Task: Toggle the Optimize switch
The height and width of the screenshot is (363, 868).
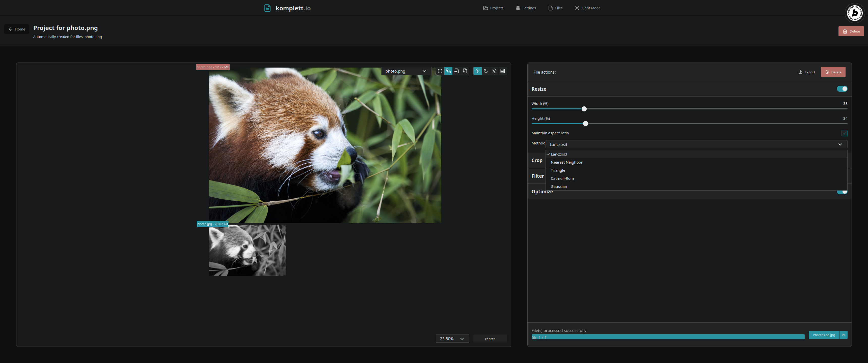Action: click(842, 192)
